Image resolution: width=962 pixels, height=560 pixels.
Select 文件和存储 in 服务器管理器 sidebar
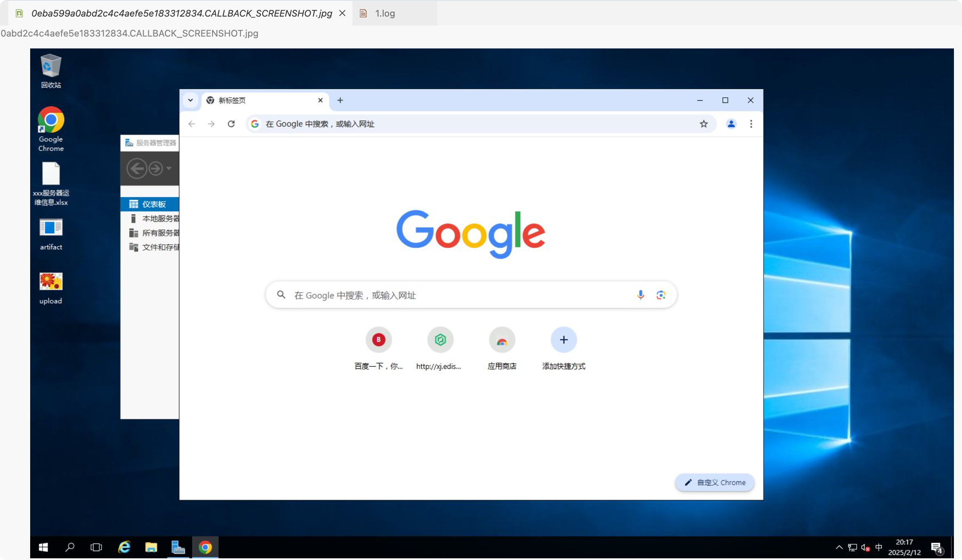click(x=150, y=247)
